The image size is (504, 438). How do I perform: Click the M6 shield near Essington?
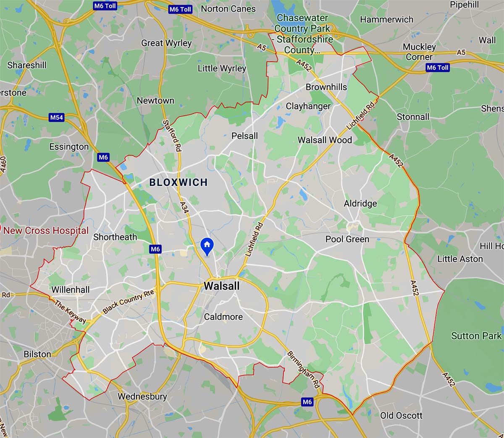click(103, 157)
